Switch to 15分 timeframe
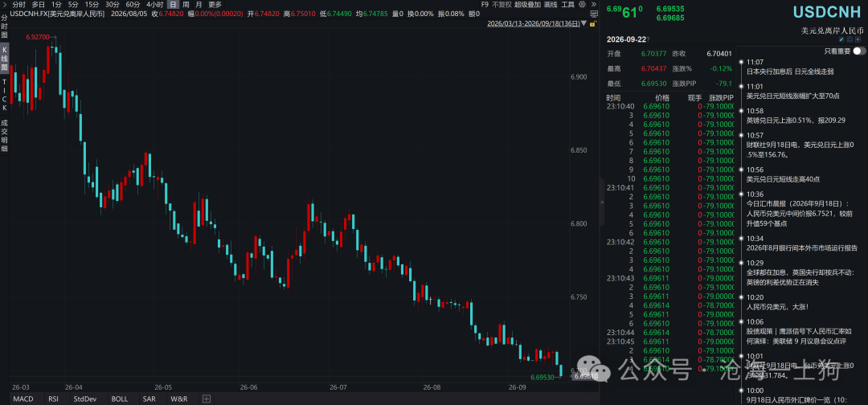The image size is (868, 405). [92, 4]
